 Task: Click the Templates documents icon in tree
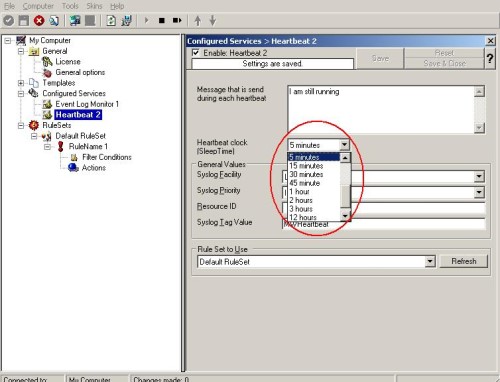pos(34,83)
